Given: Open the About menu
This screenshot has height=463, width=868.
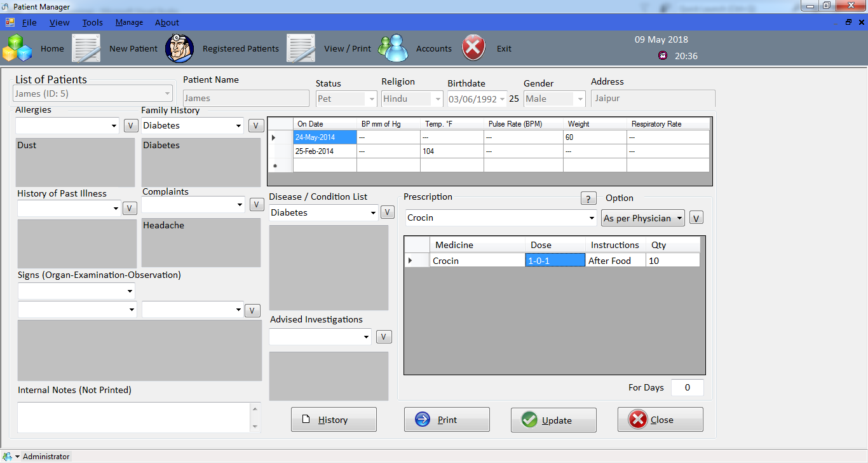Looking at the screenshot, I should 167,22.
